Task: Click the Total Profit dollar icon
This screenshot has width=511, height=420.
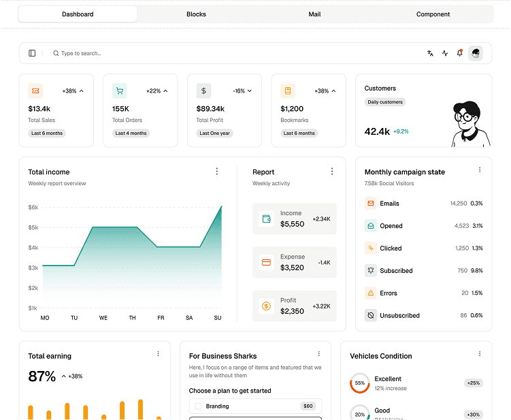Action: pos(203,91)
